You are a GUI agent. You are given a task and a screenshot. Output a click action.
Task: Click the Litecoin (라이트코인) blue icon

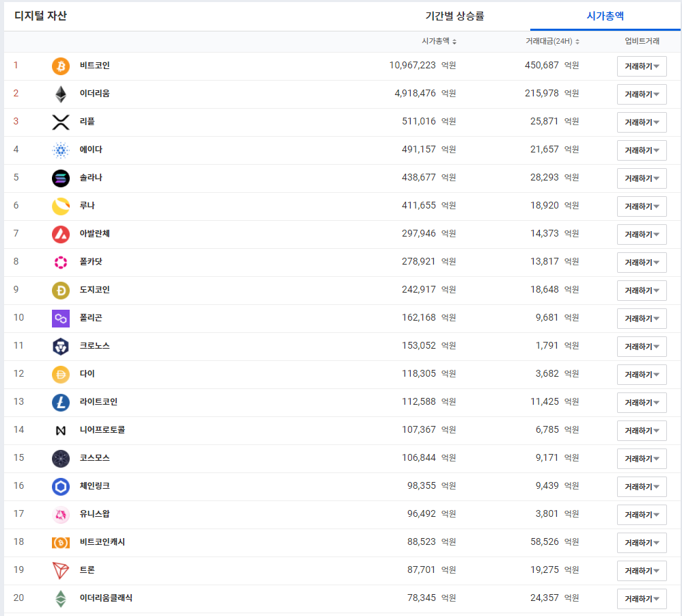click(x=61, y=403)
